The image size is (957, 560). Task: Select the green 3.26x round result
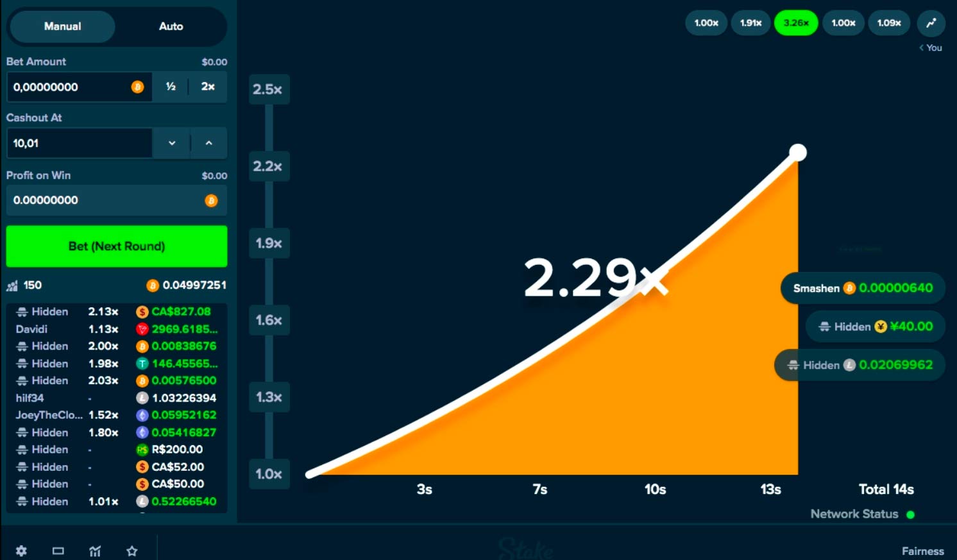tap(796, 23)
